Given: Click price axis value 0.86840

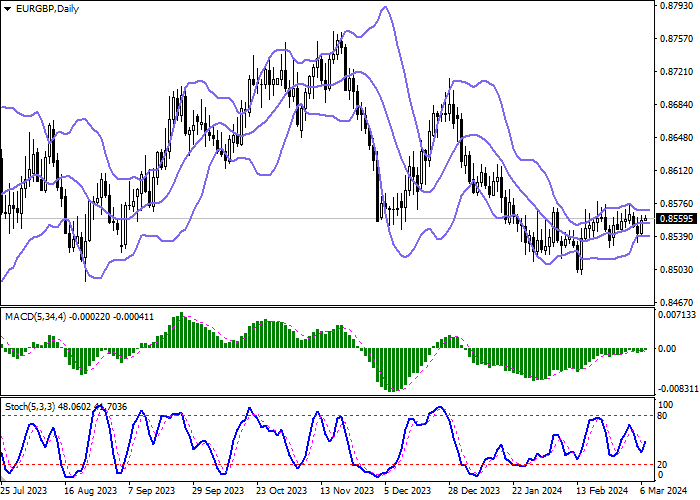Looking at the screenshot, I should tap(676, 105).
